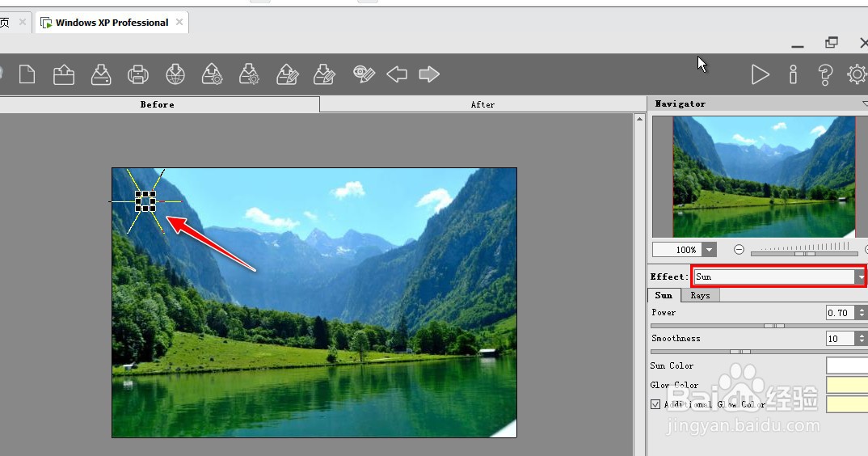
Task: Click the globe with down arrow icon
Action: (175, 74)
